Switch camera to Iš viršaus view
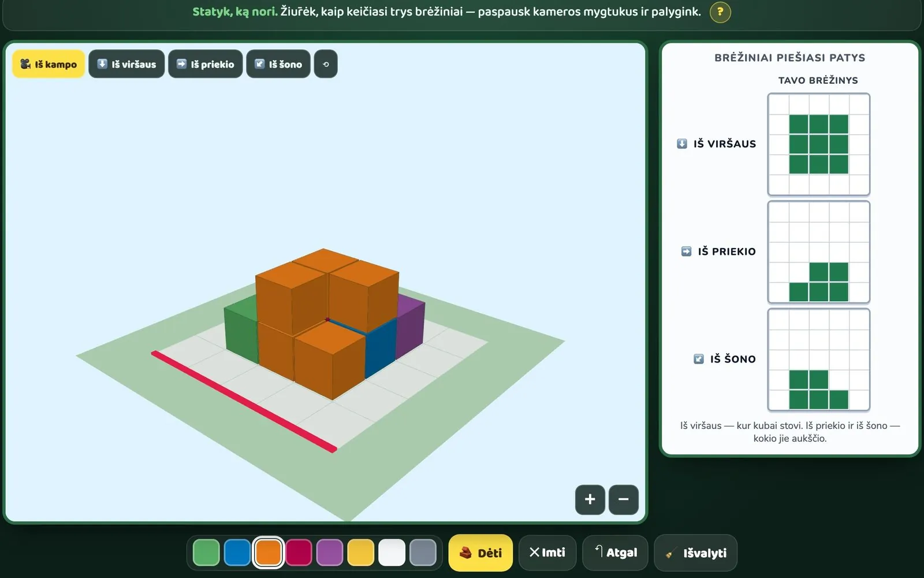This screenshot has height=578, width=924. pos(126,64)
